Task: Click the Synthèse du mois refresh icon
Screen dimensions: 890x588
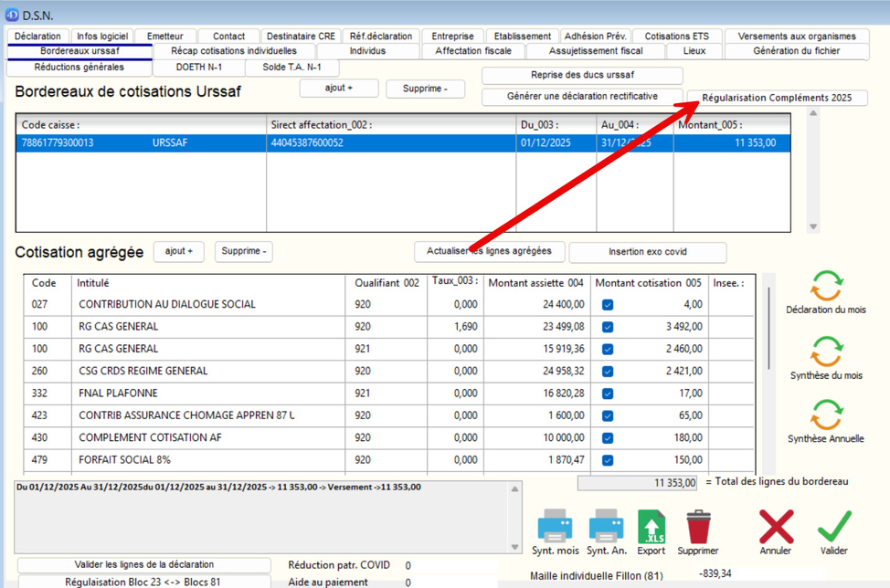Action: (826, 352)
